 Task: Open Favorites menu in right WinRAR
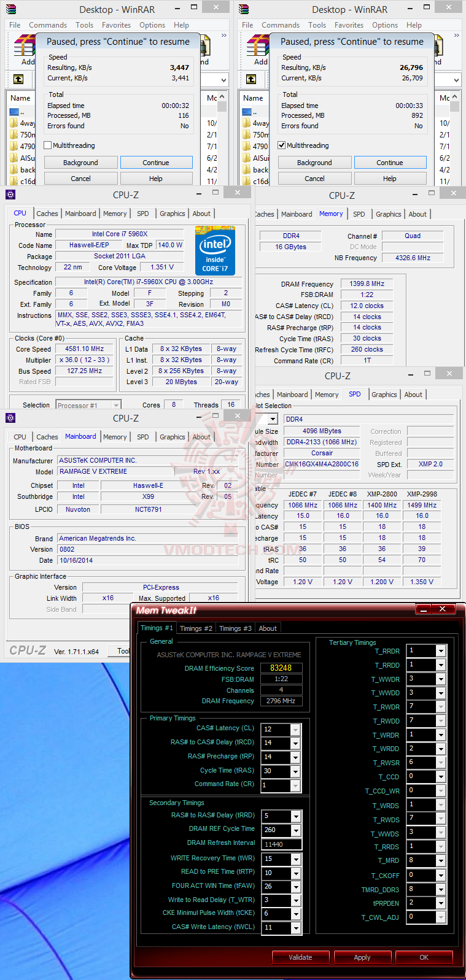349,25
